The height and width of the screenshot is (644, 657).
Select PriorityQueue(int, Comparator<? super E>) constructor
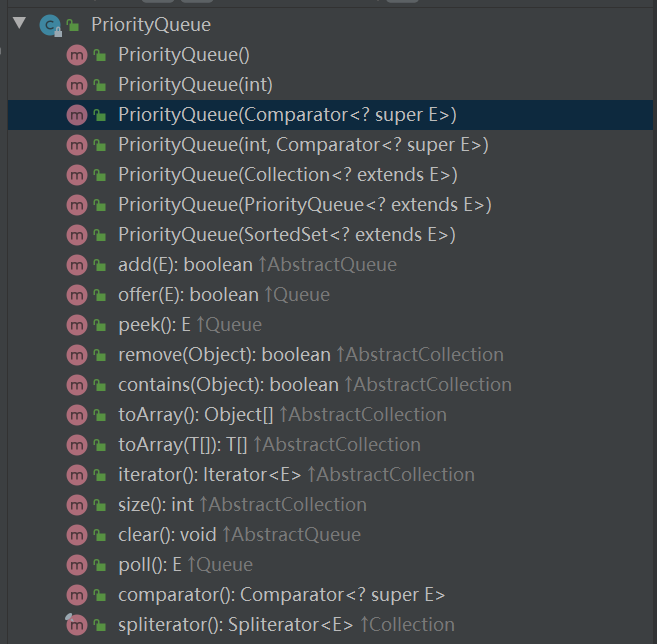click(303, 145)
